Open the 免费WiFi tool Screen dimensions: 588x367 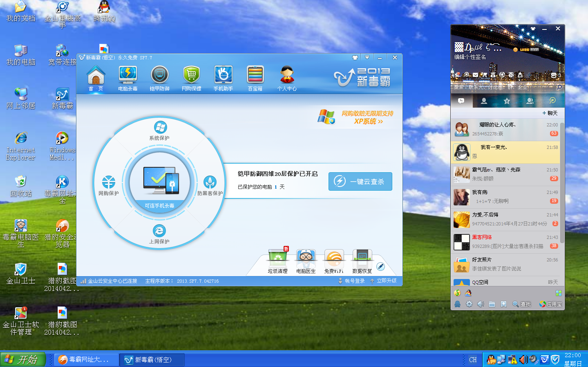[334, 261]
